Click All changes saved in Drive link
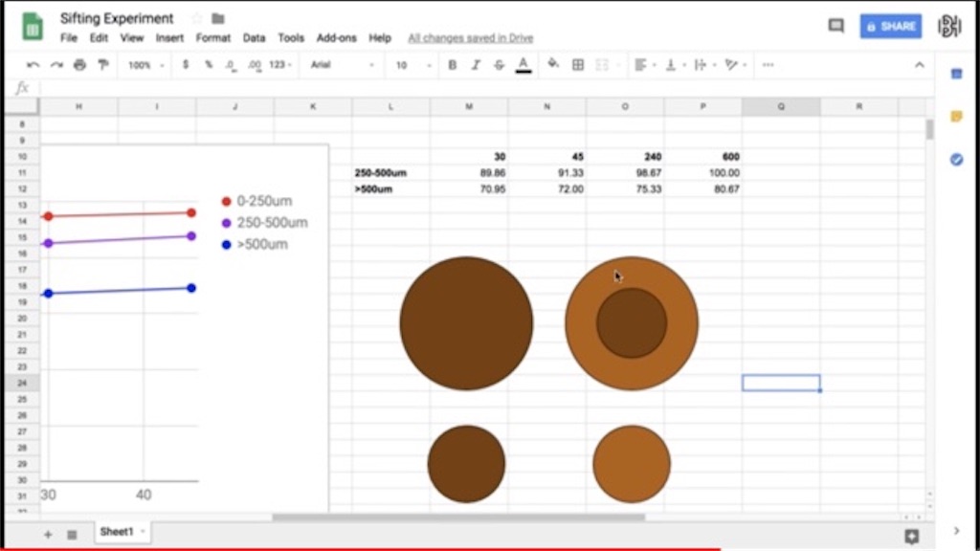 [471, 38]
